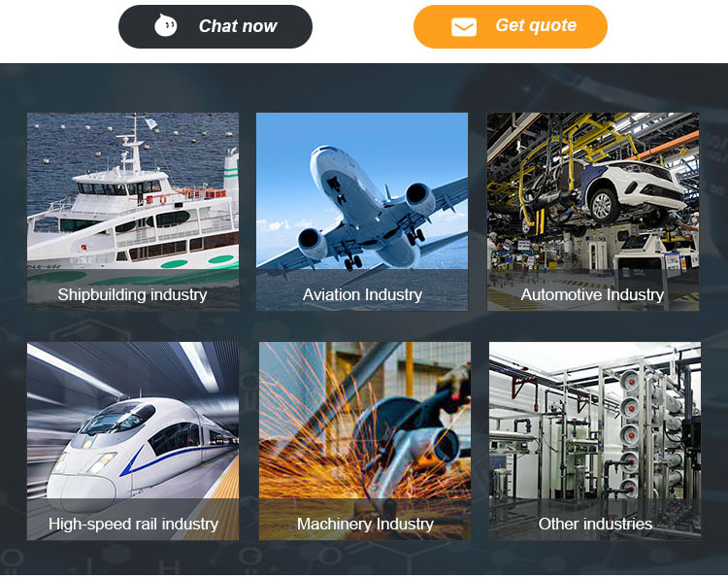
Task: Click the Aviation Industry label
Action: click(362, 294)
